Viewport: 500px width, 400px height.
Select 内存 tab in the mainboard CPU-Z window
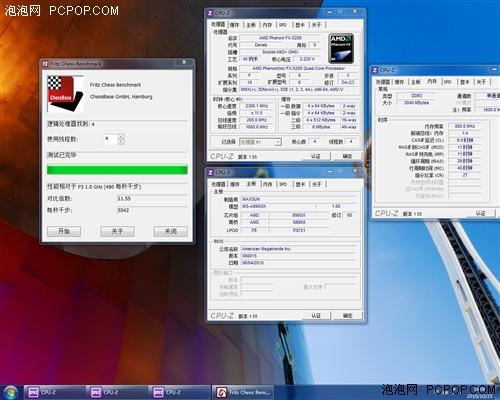(x=267, y=184)
